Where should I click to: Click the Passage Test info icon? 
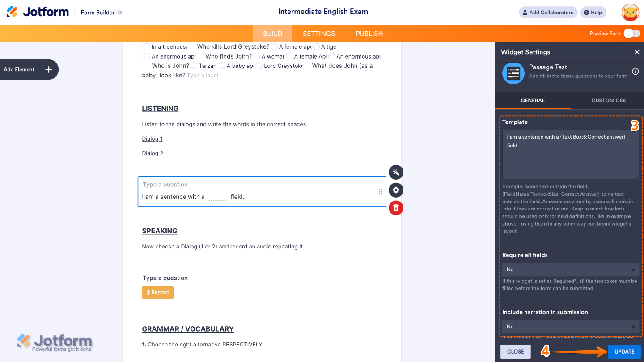(636, 71)
